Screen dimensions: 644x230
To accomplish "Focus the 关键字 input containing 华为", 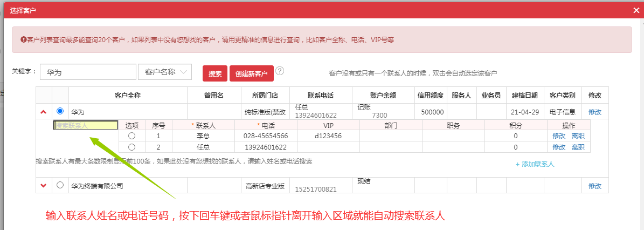I will point(88,72).
